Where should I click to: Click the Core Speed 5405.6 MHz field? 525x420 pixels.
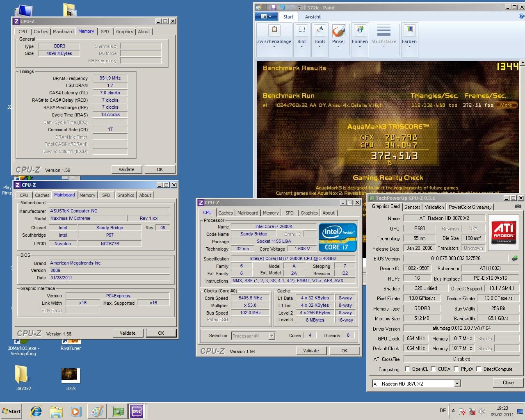click(250, 298)
